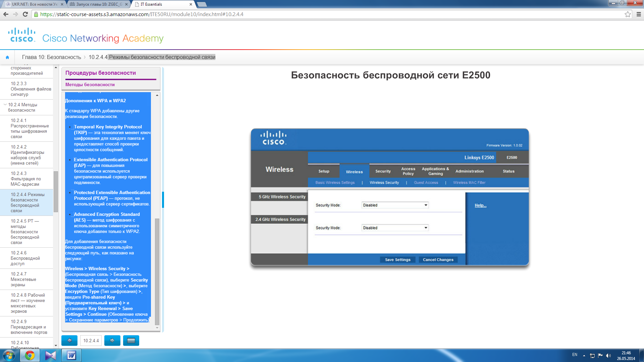The image size is (644, 362).
Task: Click the text panel scrollbar down arrow
Action: (x=157, y=328)
